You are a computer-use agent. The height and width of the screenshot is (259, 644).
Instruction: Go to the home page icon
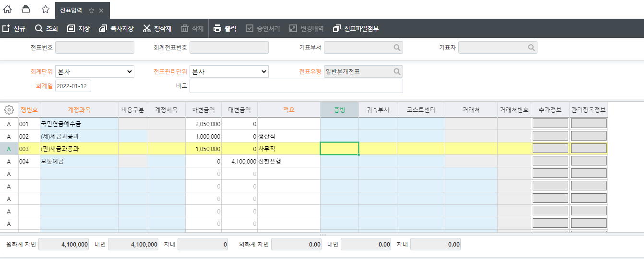(x=8, y=10)
